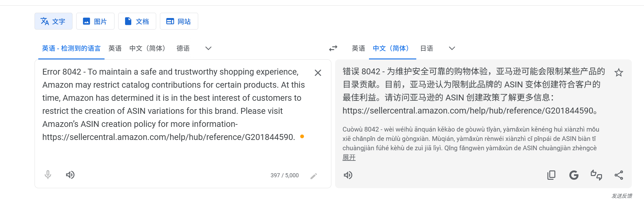Listen to the source text audio
Viewport: 644px width, 209px height.
click(x=70, y=175)
